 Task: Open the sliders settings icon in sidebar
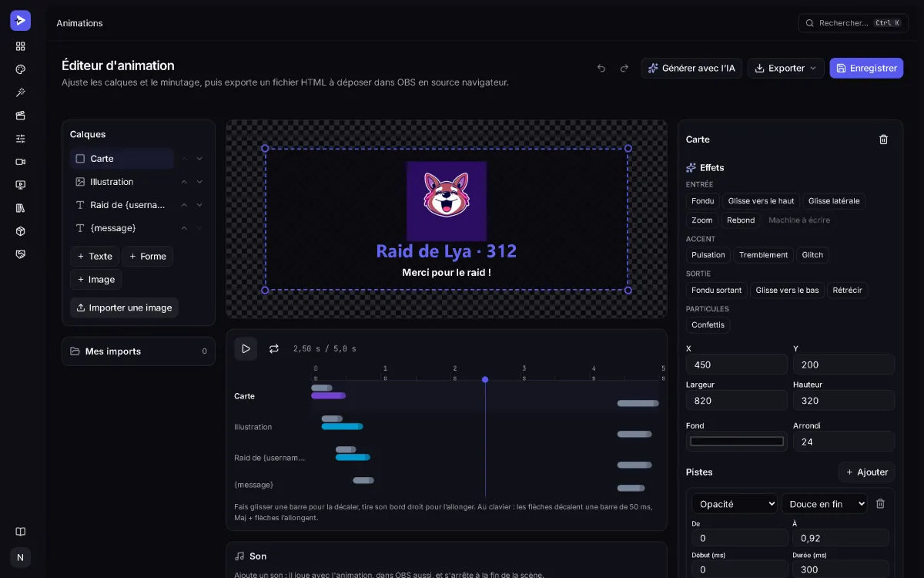coord(20,139)
